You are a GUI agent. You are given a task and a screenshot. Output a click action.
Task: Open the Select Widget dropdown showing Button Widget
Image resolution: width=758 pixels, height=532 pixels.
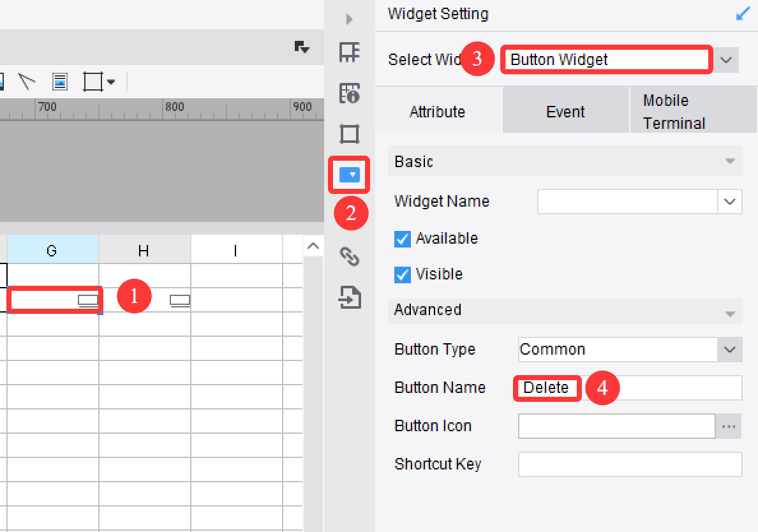click(x=725, y=59)
